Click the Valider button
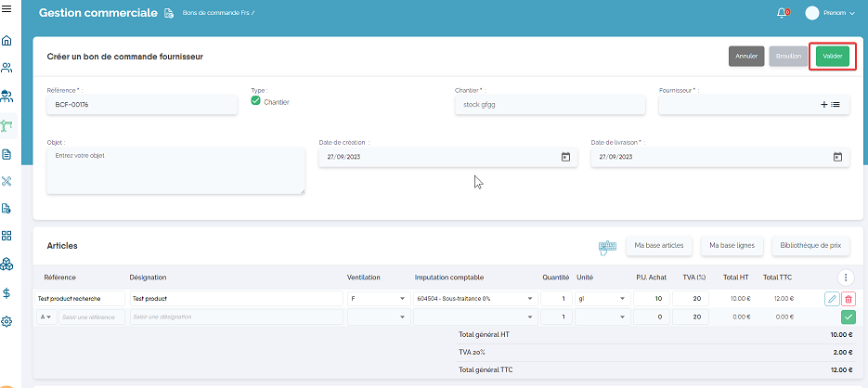This screenshot has height=388, width=868. point(832,56)
